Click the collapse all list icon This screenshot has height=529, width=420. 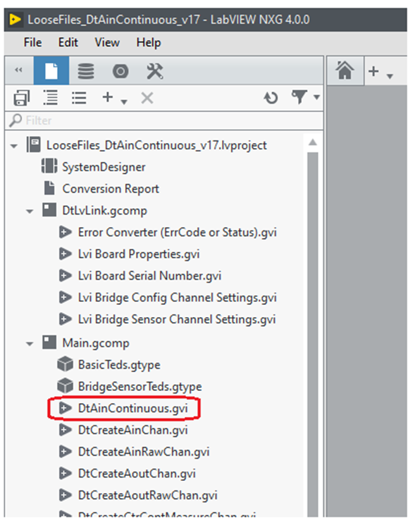pyautogui.click(x=79, y=98)
